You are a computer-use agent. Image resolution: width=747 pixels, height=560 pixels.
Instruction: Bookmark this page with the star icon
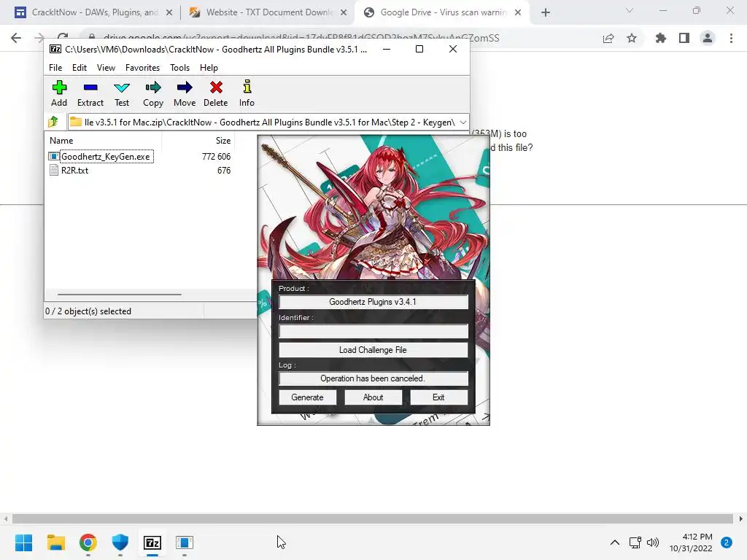632,38
